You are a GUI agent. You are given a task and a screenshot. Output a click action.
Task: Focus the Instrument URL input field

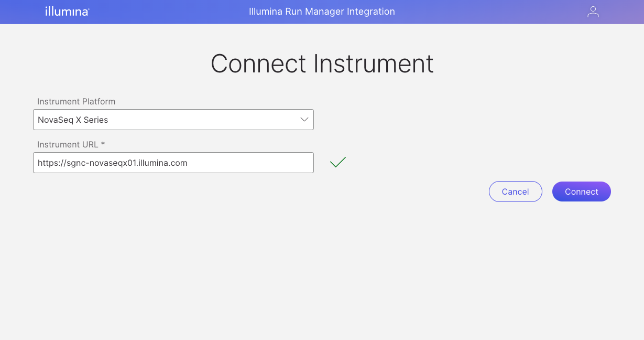pos(173,163)
